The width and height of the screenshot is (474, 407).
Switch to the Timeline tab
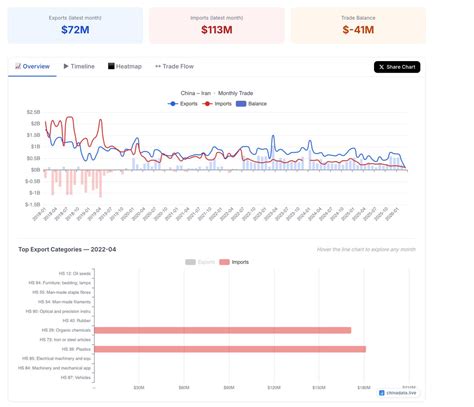pos(79,66)
